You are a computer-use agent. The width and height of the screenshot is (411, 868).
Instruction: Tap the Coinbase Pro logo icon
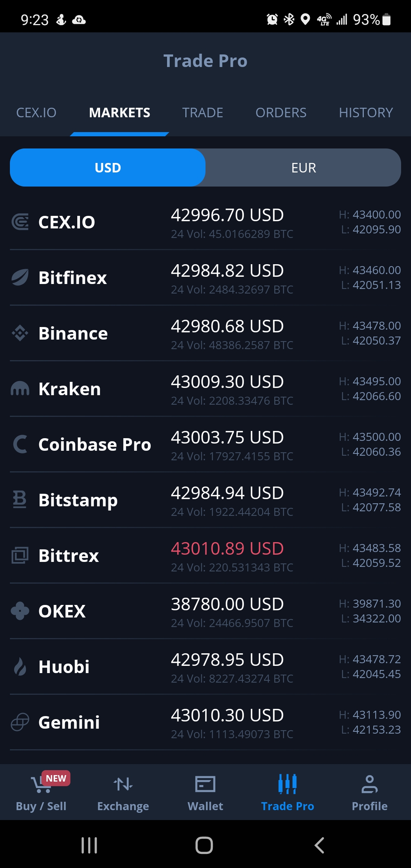[20, 444]
